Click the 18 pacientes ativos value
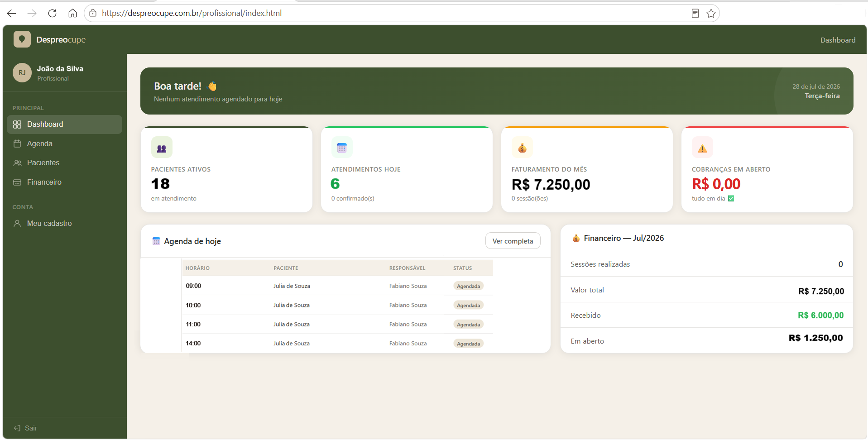Screen dimensions: 868x440 tap(160, 184)
